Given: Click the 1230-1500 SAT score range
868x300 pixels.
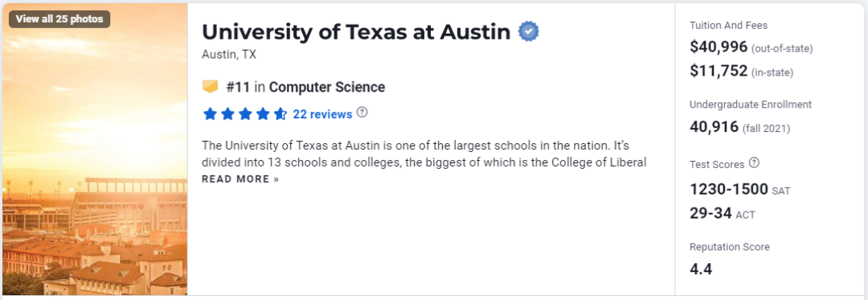Looking at the screenshot, I should [728, 189].
